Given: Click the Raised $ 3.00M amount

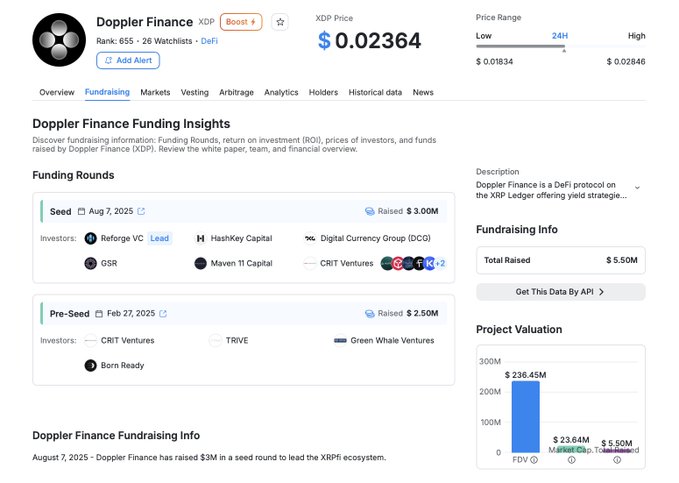Looking at the screenshot, I should pyautogui.click(x=422, y=211).
